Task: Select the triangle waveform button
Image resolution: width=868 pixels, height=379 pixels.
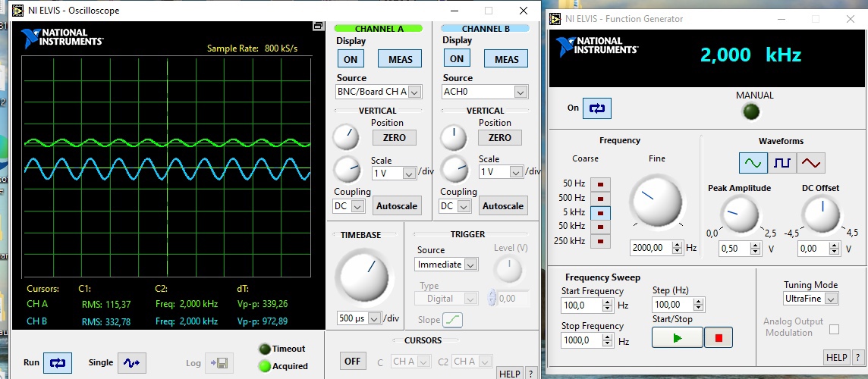Action: (811, 163)
